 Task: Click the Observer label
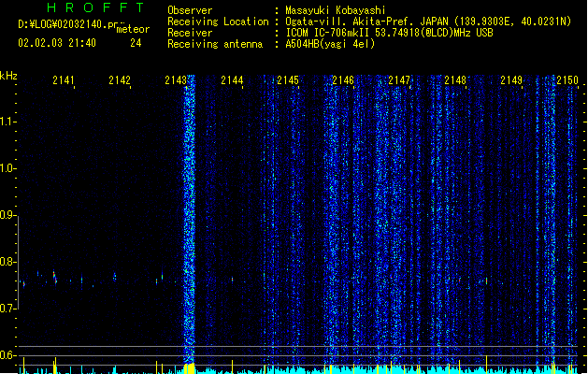coord(190,10)
